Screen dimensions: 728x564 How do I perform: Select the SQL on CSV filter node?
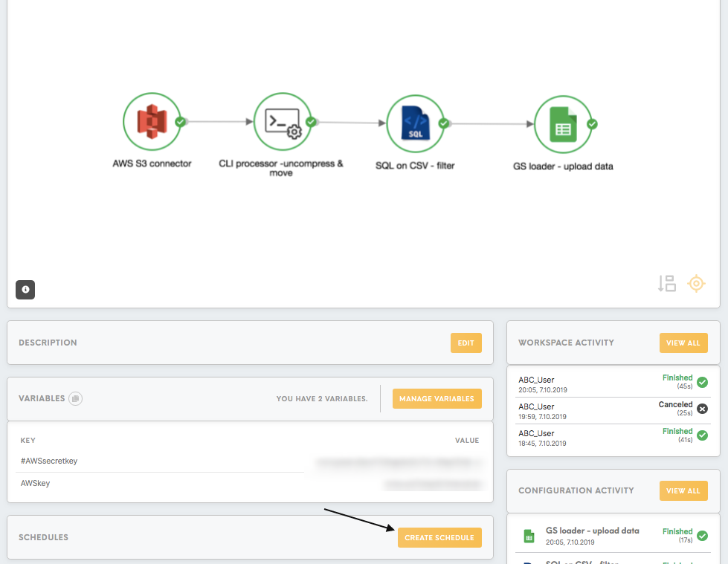tap(416, 123)
